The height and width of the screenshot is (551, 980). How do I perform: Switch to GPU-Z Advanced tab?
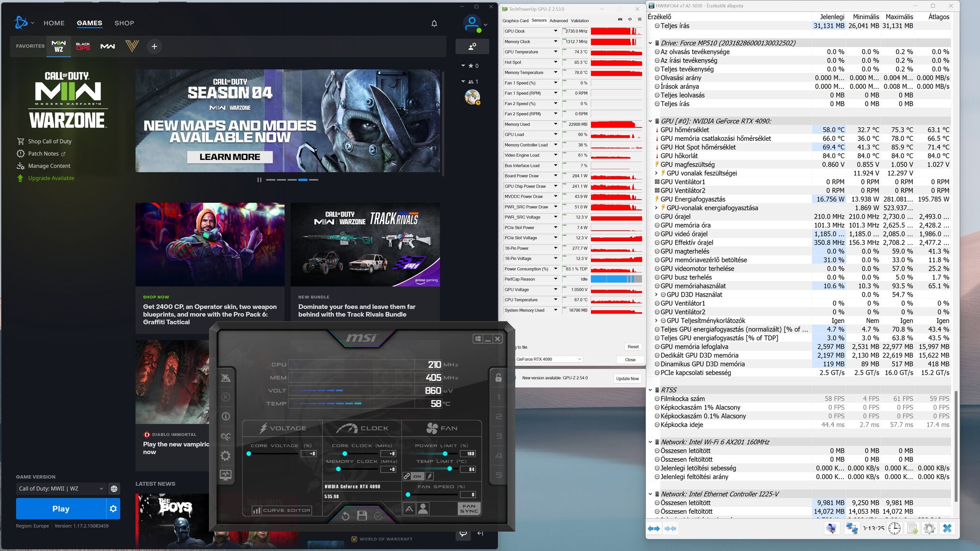[558, 21]
